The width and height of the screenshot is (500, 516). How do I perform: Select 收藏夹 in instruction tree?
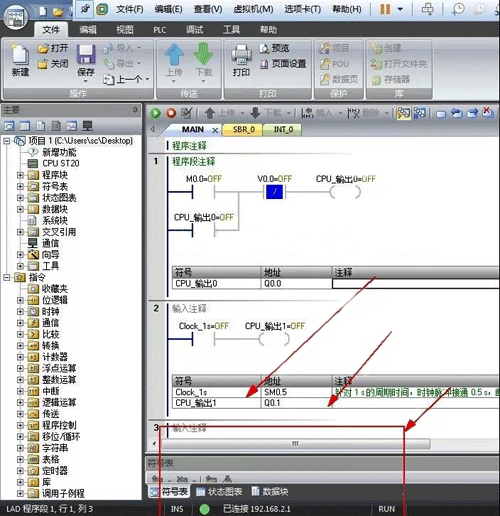coord(55,289)
